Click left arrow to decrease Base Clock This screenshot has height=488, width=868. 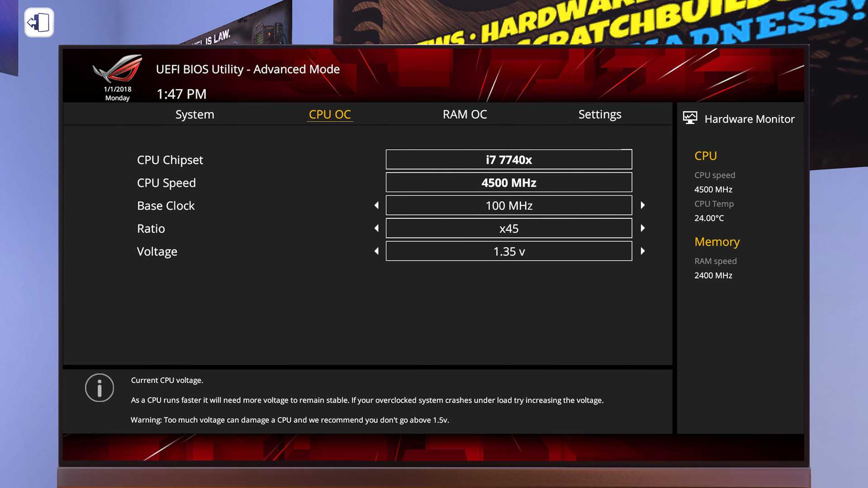376,205
